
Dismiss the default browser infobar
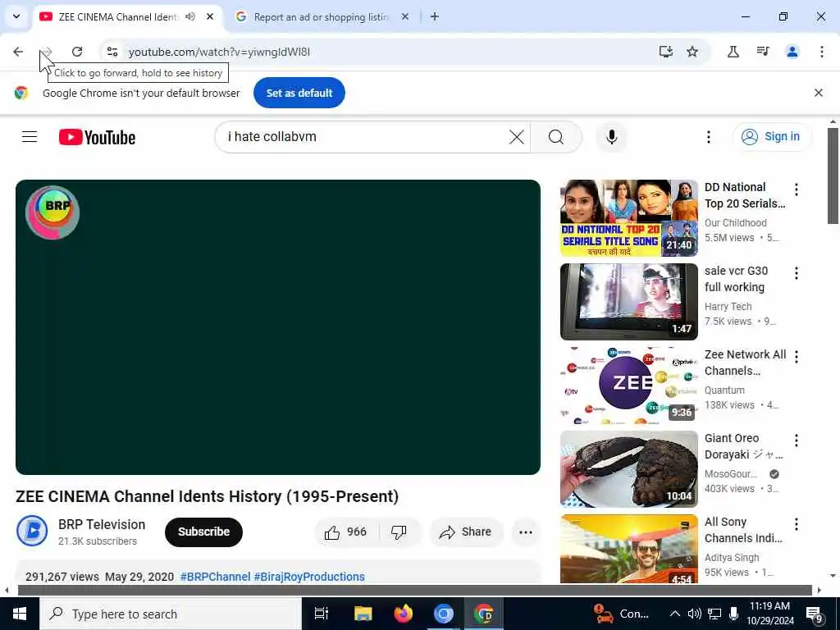click(x=818, y=93)
